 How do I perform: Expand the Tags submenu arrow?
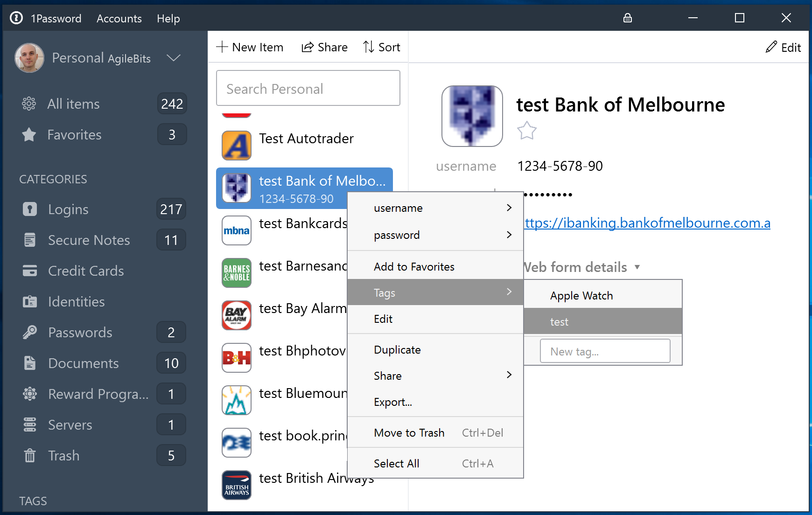point(509,292)
